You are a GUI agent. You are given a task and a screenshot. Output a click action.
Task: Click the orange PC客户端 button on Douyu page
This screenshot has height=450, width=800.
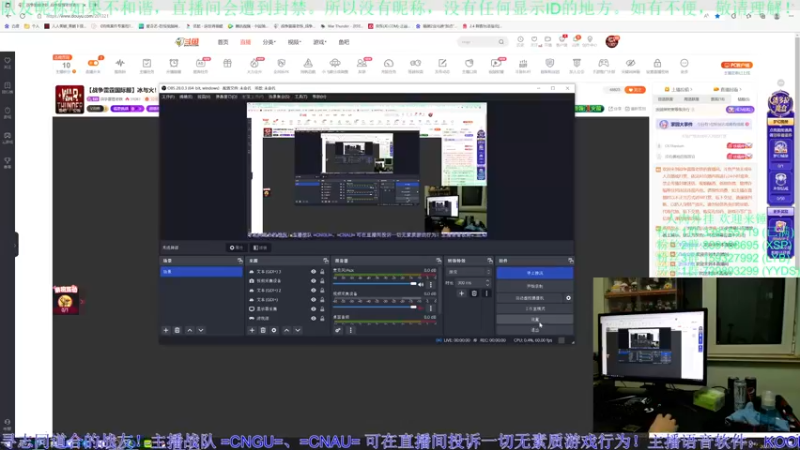point(737,65)
